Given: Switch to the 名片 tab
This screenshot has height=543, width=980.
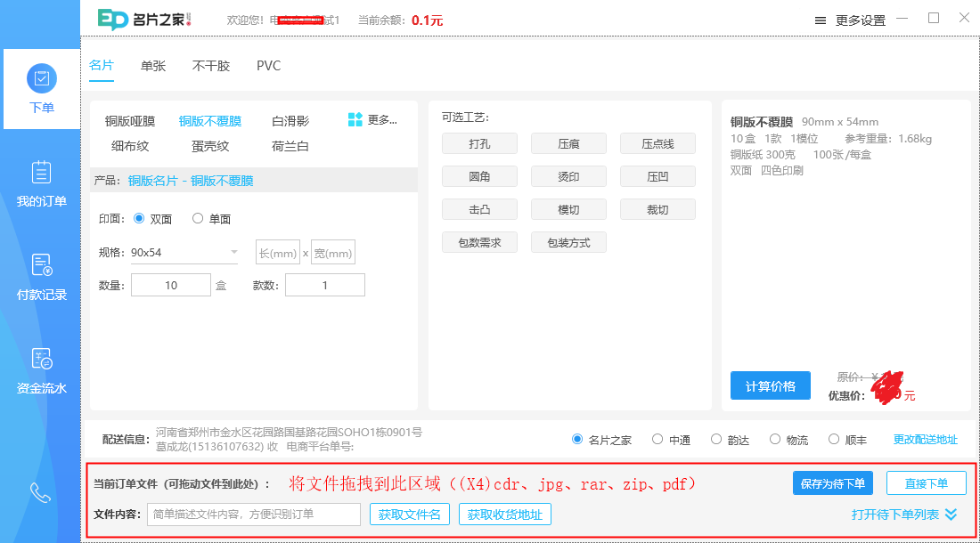Looking at the screenshot, I should coord(102,66).
